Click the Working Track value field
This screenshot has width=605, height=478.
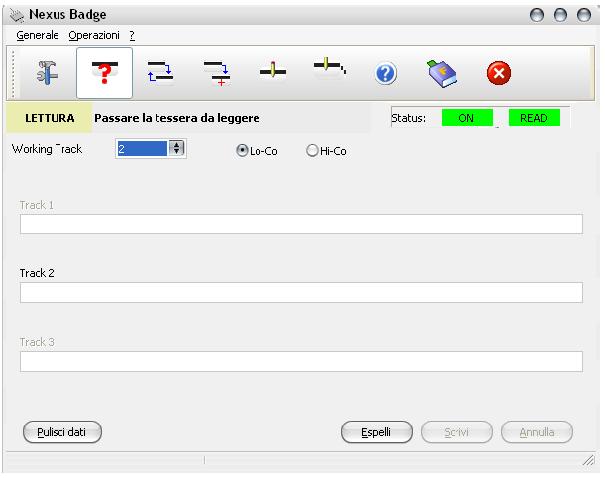pos(142,149)
